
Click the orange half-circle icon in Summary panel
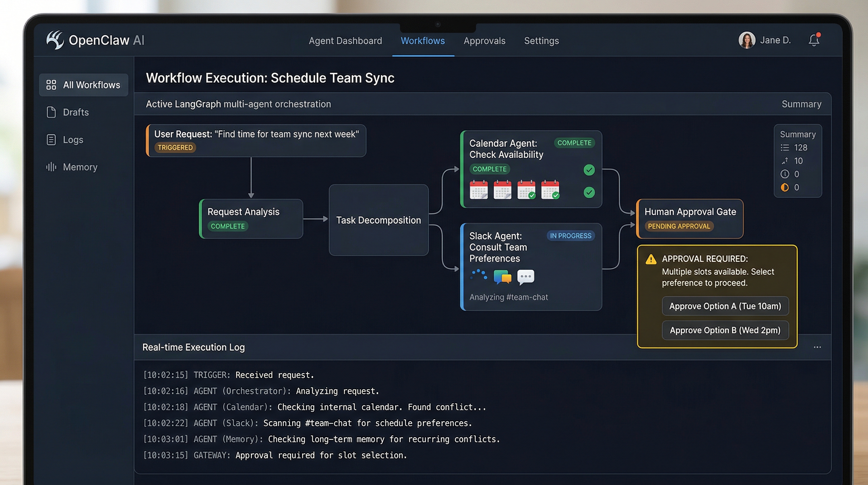click(785, 188)
